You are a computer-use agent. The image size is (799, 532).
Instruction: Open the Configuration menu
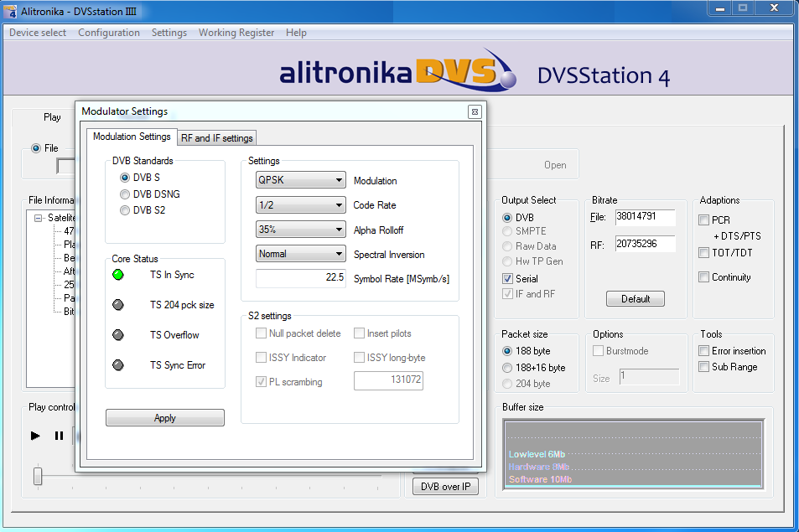point(109,33)
